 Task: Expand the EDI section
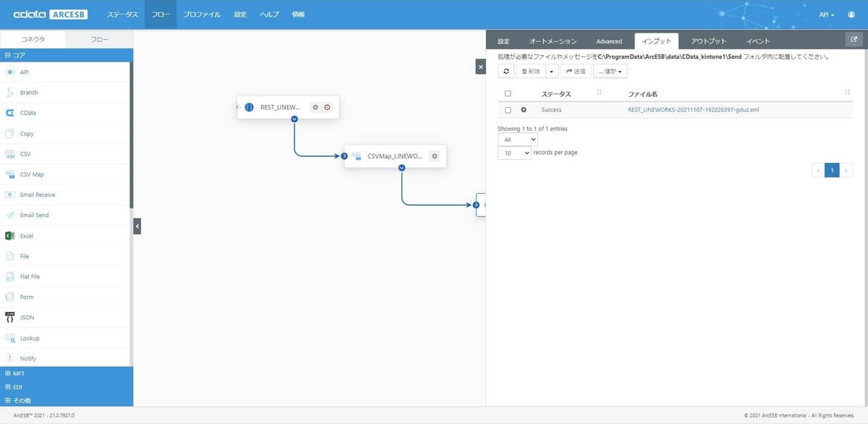(67, 386)
